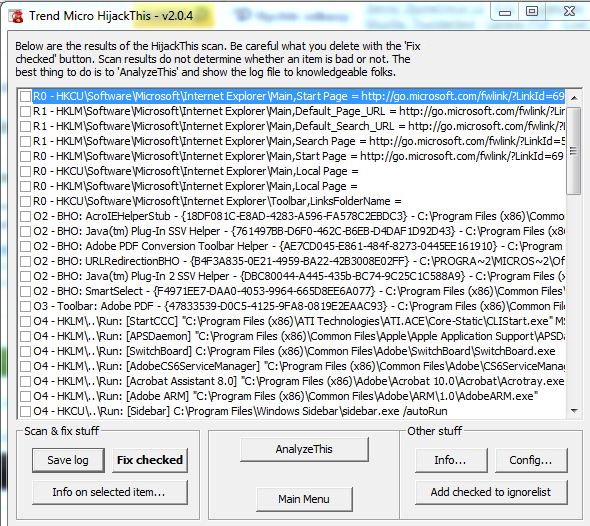
Task: Open Info on selected item
Action: pyautogui.click(x=109, y=492)
